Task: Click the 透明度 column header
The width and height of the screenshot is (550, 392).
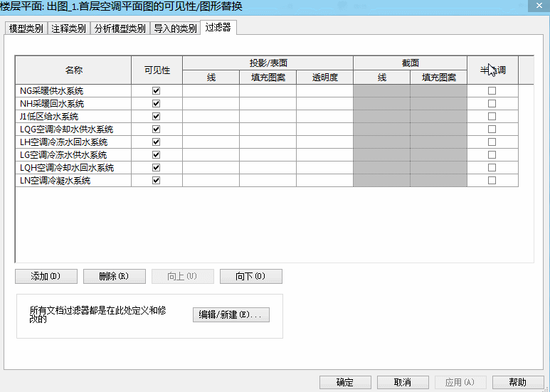Action: tap(325, 77)
